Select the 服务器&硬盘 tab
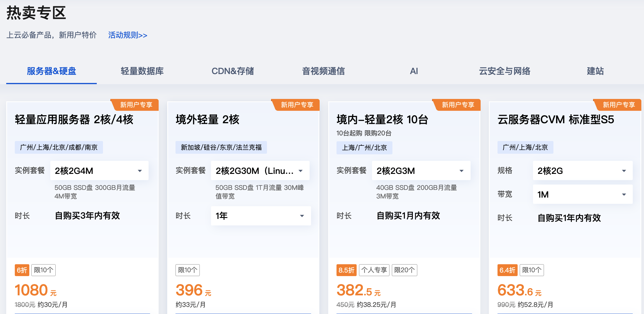The width and height of the screenshot is (644, 314). point(51,71)
